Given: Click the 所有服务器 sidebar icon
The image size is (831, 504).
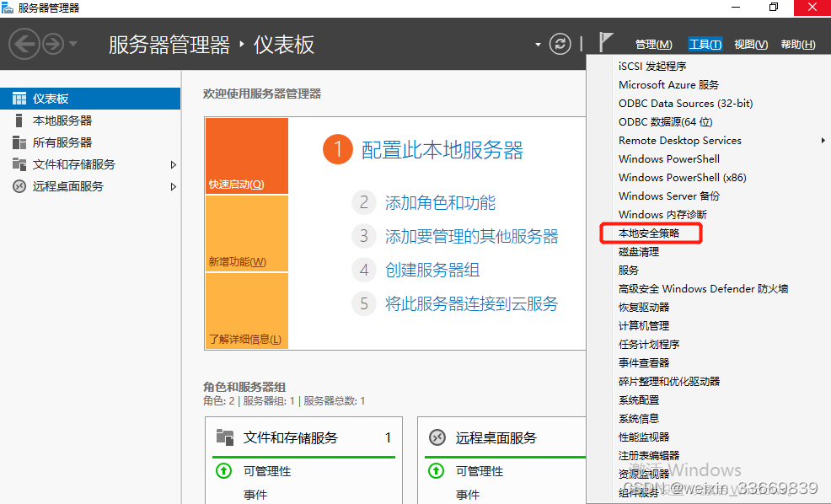Looking at the screenshot, I should (x=19, y=142).
